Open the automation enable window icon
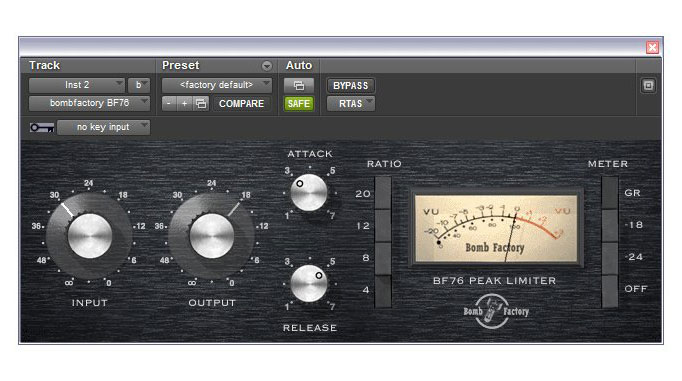This screenshot has width=682, height=381. [x=298, y=85]
